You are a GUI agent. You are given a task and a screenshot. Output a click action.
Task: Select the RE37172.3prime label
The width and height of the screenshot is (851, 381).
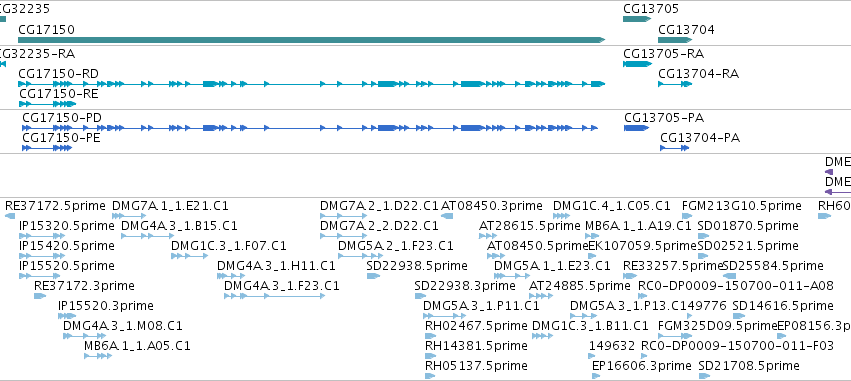click(x=84, y=285)
